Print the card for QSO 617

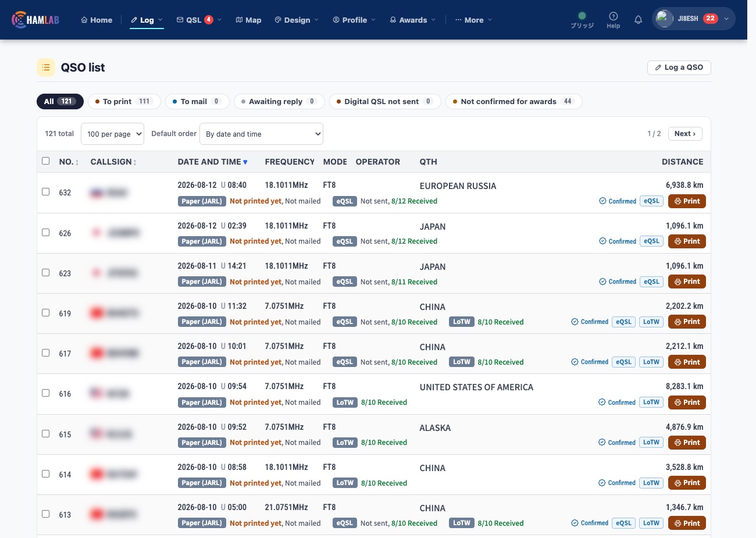tap(687, 362)
